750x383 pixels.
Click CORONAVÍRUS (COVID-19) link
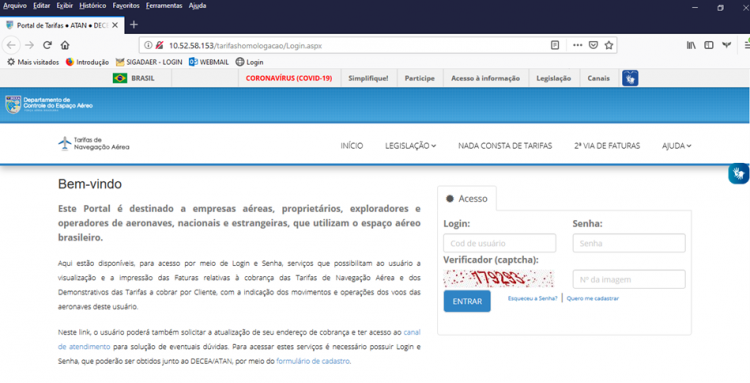(x=289, y=78)
